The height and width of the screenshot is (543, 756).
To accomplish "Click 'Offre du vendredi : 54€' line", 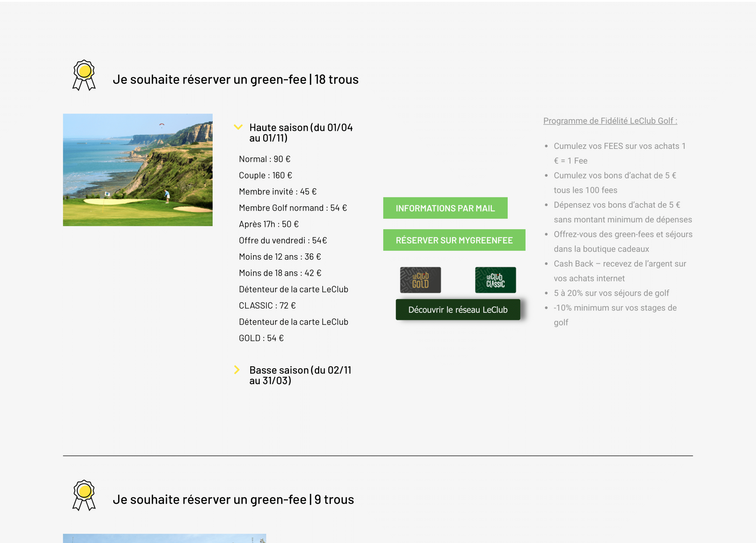I will pyautogui.click(x=283, y=240).
